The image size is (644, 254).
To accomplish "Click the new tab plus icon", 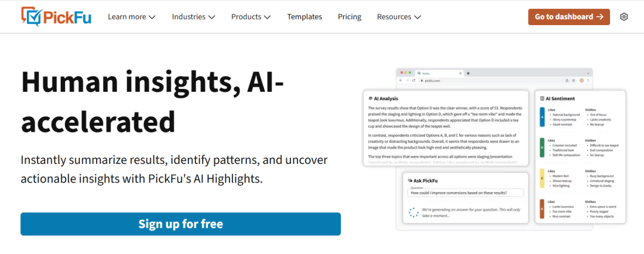I will [468, 73].
